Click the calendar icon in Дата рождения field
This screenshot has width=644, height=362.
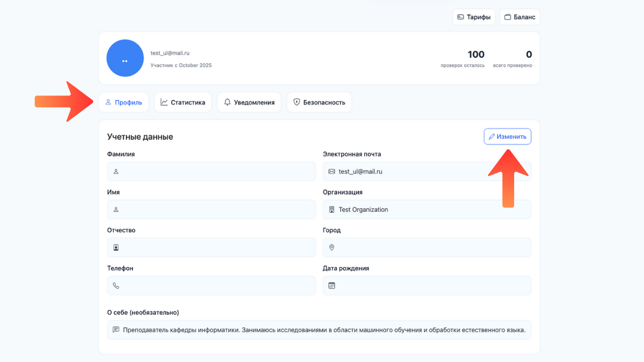(x=332, y=286)
